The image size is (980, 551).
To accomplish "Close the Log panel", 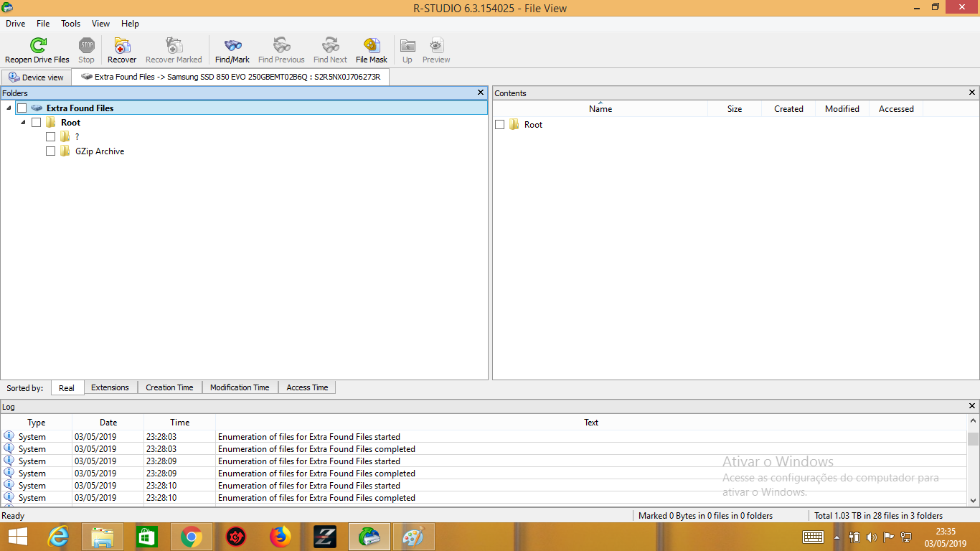I will click(x=972, y=407).
